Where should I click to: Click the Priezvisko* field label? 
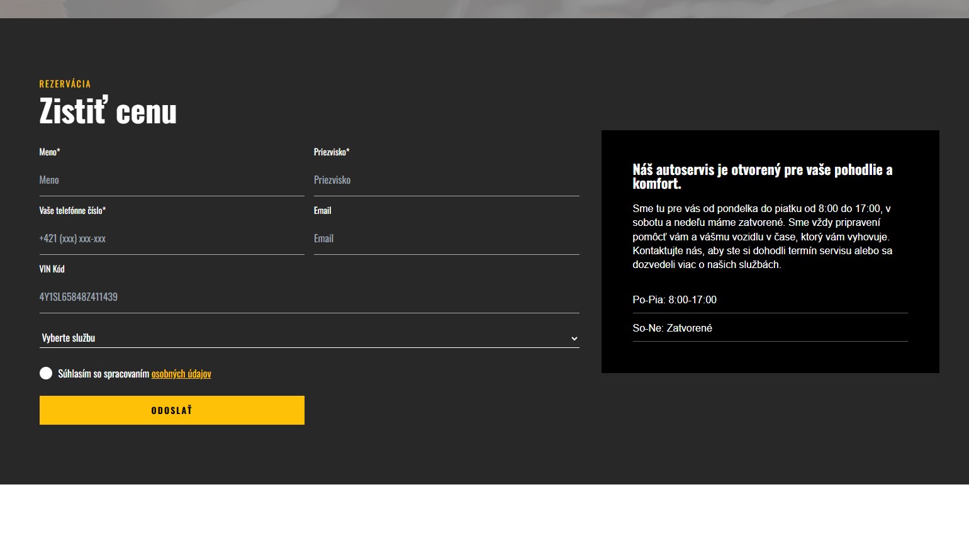point(332,152)
